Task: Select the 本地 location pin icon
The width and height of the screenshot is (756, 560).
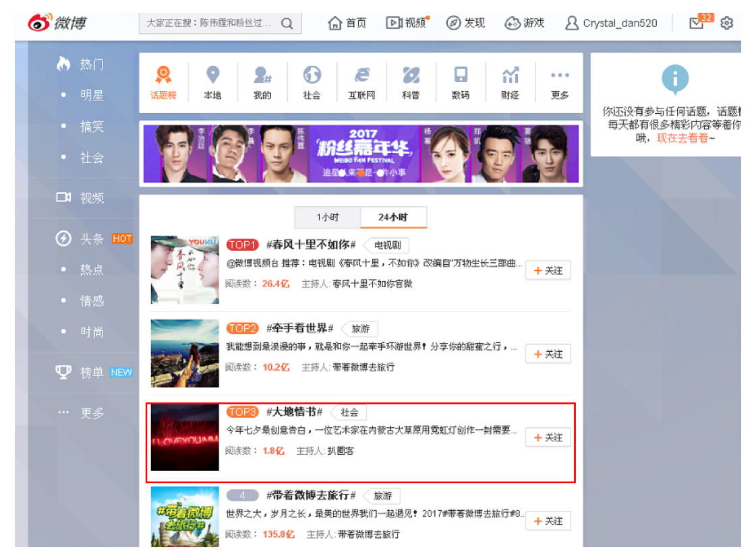Action: coord(212,75)
